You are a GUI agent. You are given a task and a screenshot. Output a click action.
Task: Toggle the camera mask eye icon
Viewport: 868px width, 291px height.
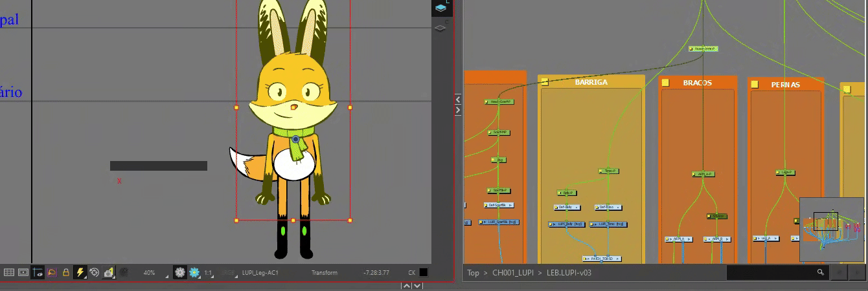[x=37, y=273]
